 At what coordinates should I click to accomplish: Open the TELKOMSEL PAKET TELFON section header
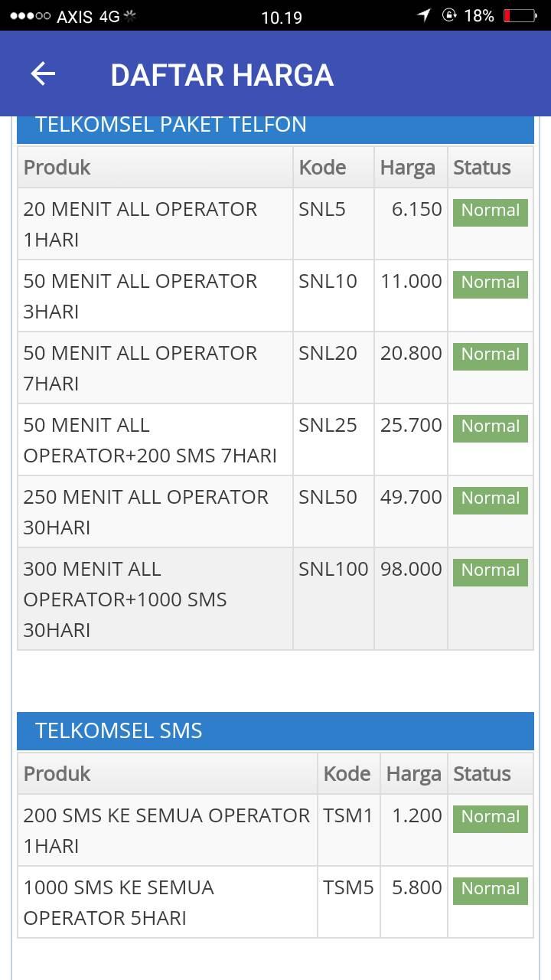pos(275,126)
